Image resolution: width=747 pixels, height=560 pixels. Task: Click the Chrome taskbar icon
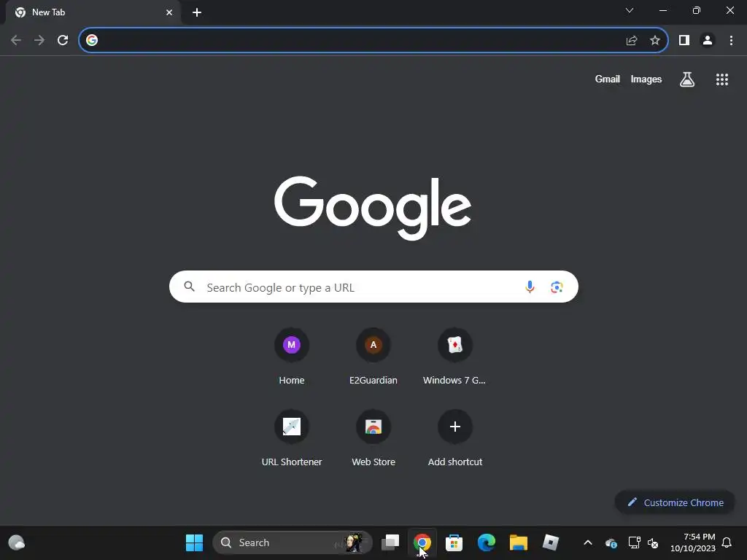click(422, 542)
